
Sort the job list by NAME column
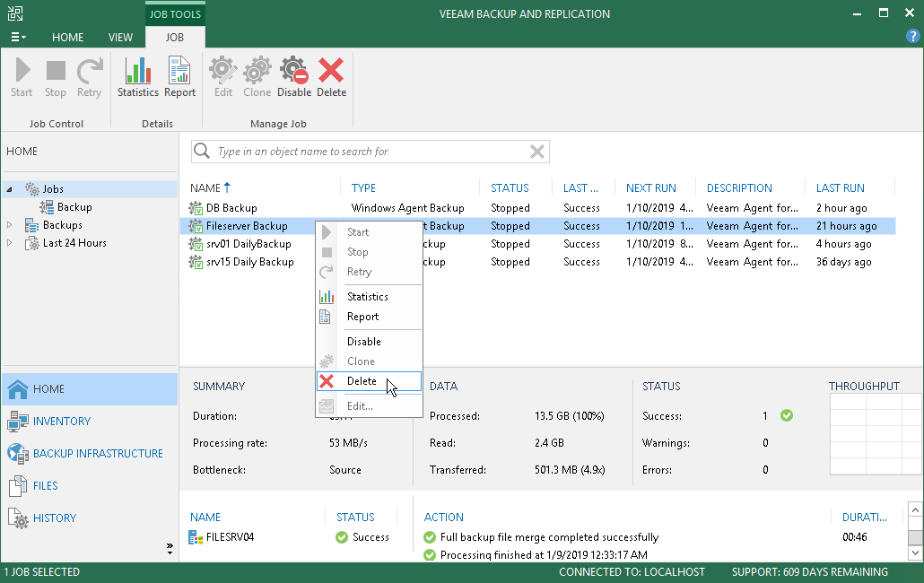point(205,187)
